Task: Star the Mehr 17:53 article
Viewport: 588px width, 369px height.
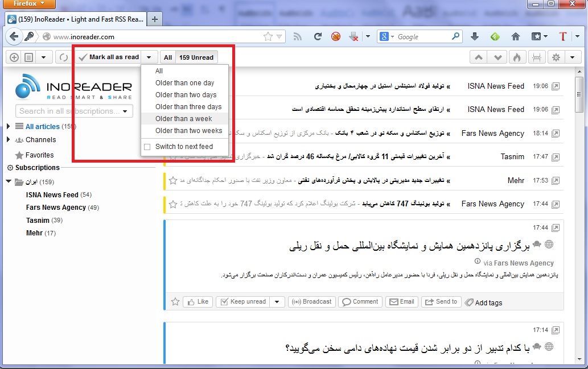Action: click(173, 181)
